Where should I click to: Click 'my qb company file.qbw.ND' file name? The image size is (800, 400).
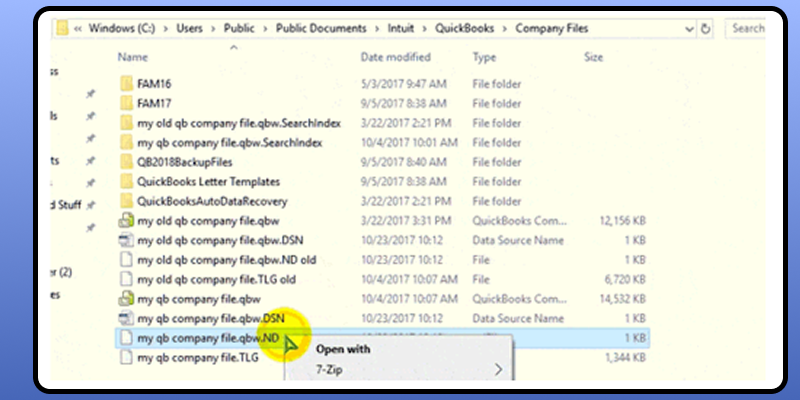click(x=208, y=338)
